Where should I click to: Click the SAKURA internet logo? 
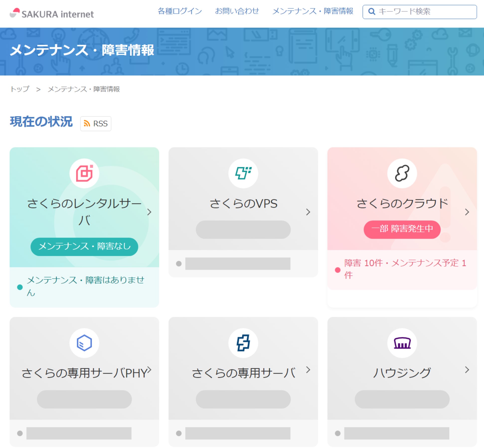click(52, 13)
